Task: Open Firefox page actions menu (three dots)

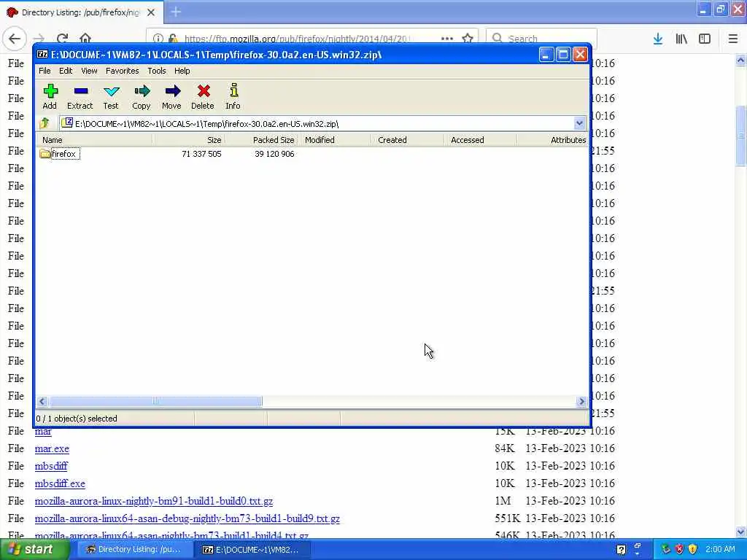Action: coord(447,39)
